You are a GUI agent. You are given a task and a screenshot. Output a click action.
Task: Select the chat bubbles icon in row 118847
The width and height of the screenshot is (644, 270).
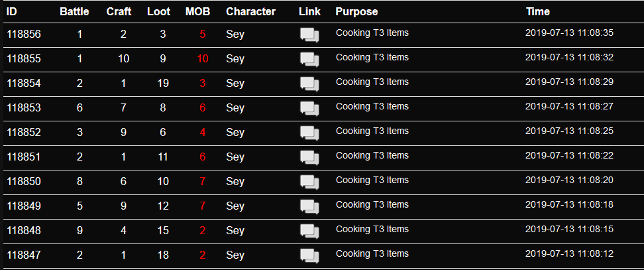(309, 255)
